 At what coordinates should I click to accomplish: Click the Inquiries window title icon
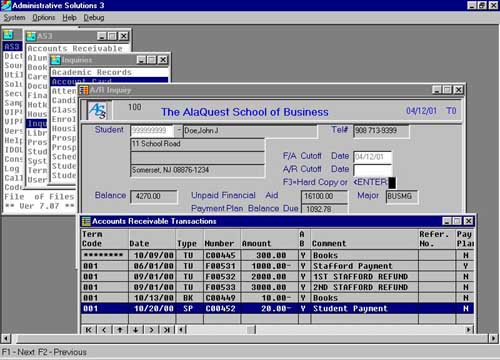[56, 60]
